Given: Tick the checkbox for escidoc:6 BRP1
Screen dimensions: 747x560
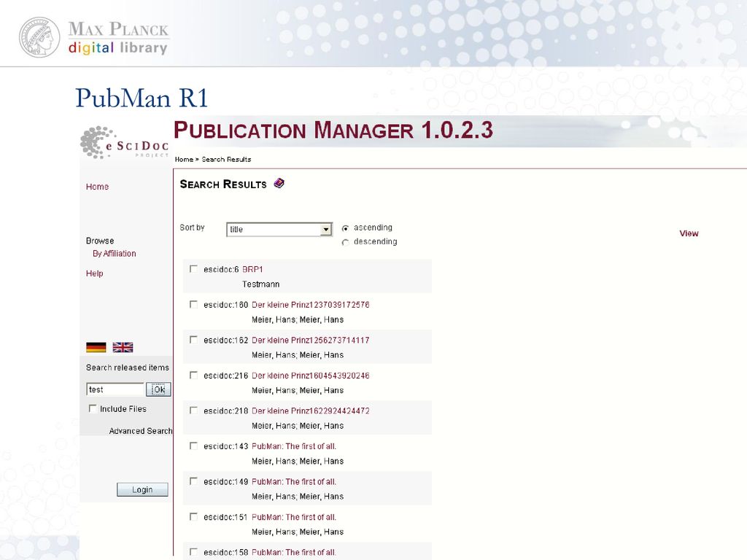Looking at the screenshot, I should [193, 269].
